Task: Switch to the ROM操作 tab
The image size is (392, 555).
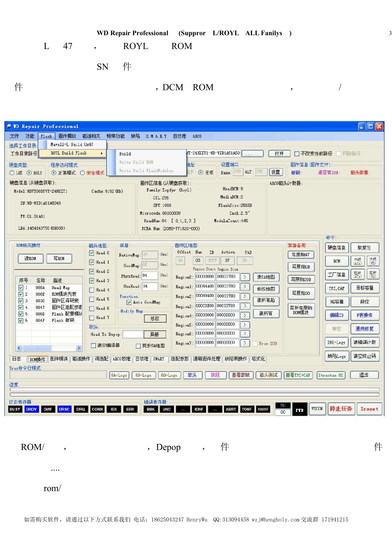Action: pyautogui.click(x=38, y=359)
